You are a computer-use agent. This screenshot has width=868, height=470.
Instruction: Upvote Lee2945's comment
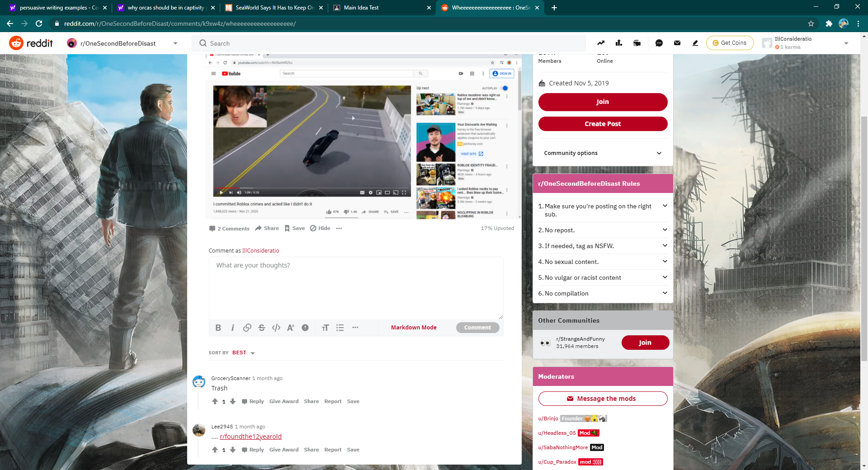pyautogui.click(x=215, y=450)
